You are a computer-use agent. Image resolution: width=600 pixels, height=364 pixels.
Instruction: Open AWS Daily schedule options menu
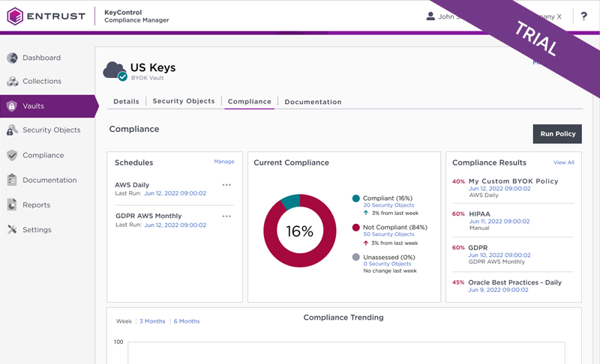pyautogui.click(x=226, y=185)
